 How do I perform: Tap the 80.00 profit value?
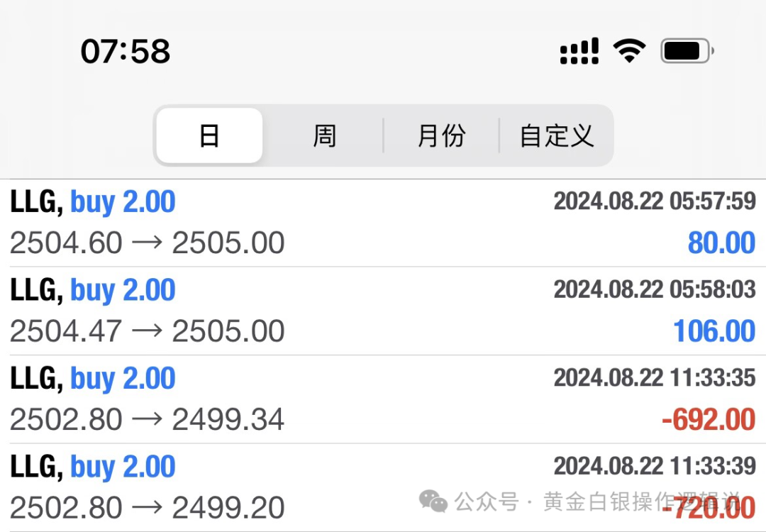click(x=721, y=243)
